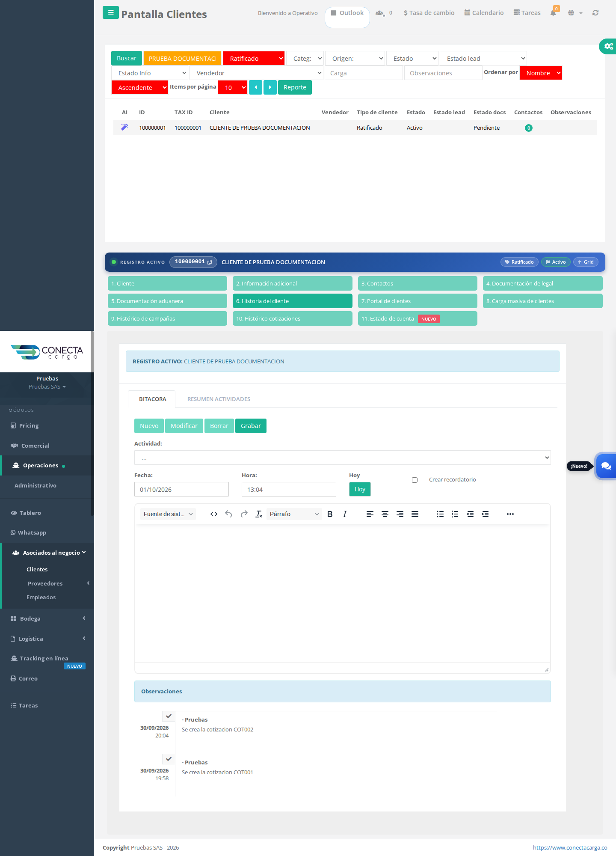Center align text in editor
616x856 pixels.
(385, 514)
